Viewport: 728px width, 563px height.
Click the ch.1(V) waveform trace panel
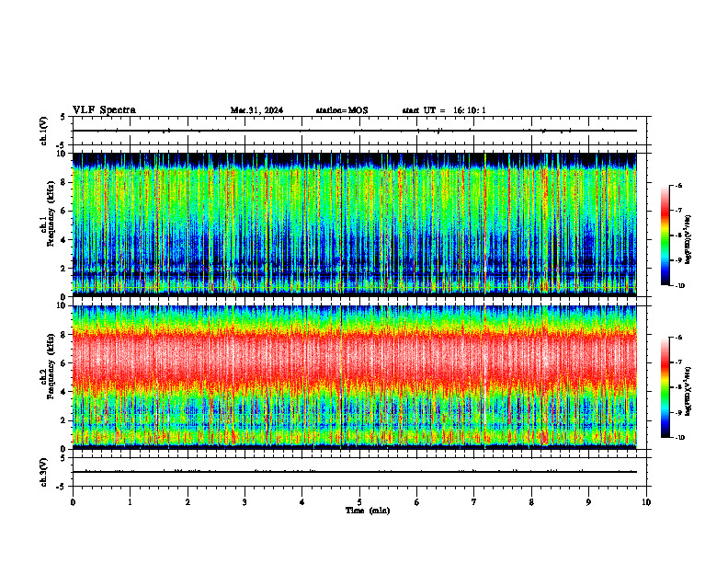[x=359, y=131]
